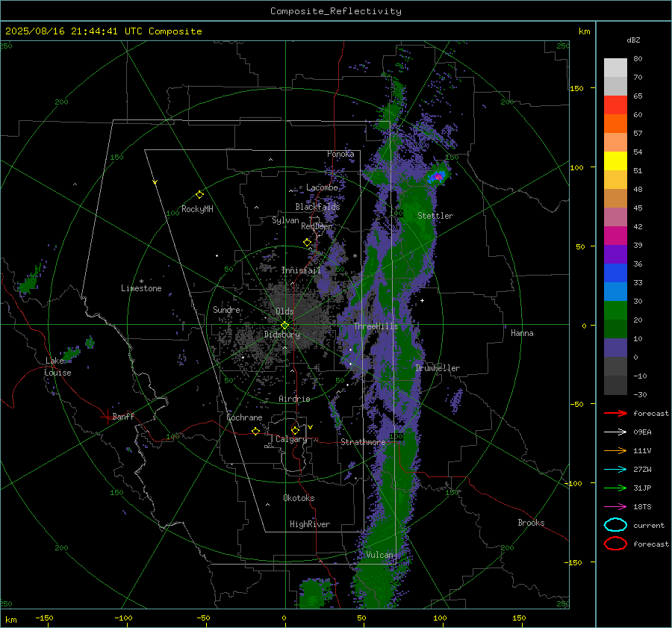Screen dimensions: 672x628
Task: Click the yellow diamond marker above Calgary
Action: tap(295, 430)
